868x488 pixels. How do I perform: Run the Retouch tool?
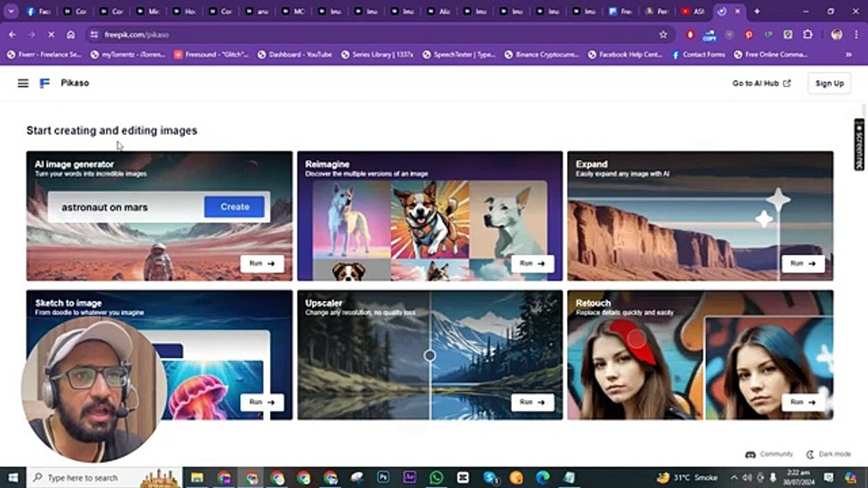tap(803, 402)
